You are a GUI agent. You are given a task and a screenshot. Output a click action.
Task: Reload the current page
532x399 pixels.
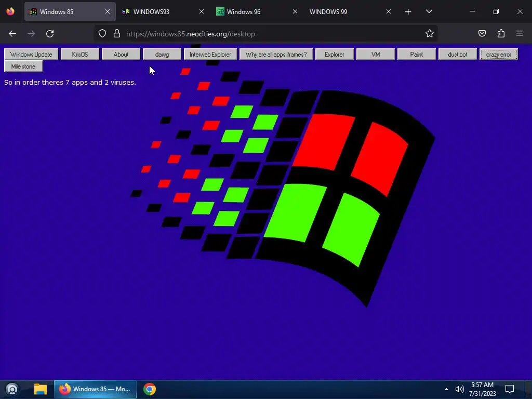point(50,34)
